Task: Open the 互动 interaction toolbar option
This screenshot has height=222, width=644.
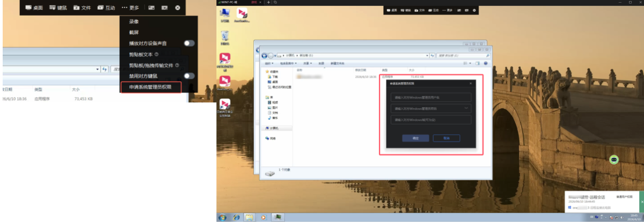Action: tap(106, 8)
